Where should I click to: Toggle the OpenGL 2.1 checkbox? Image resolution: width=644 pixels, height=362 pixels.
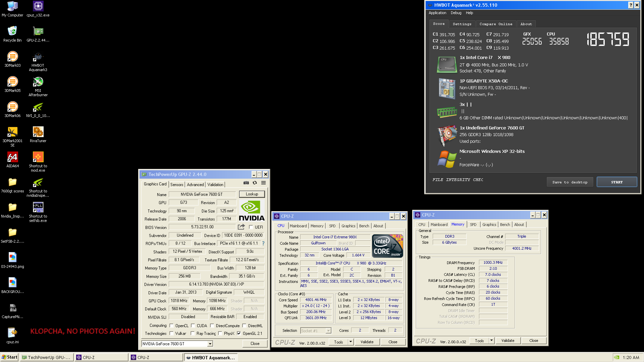coord(239,333)
